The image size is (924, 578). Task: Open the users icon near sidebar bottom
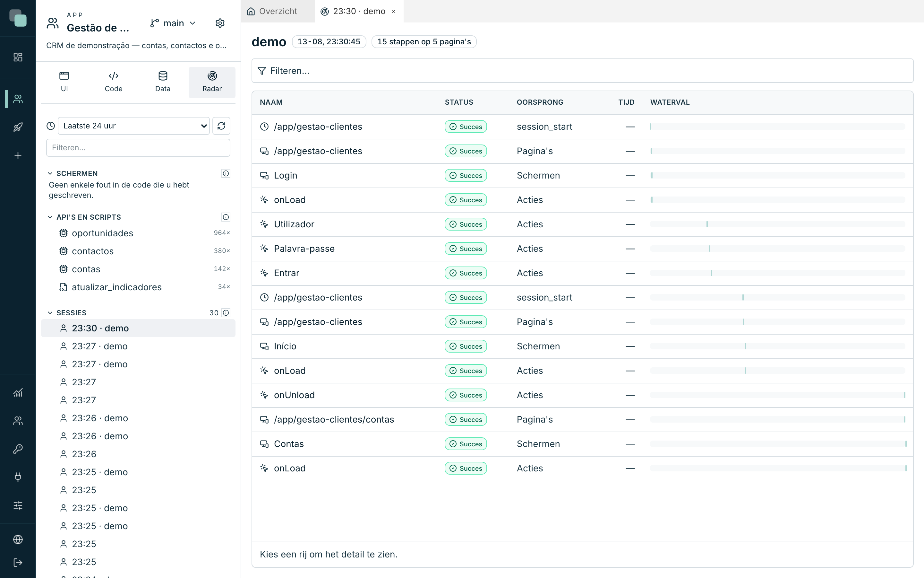coord(18,421)
